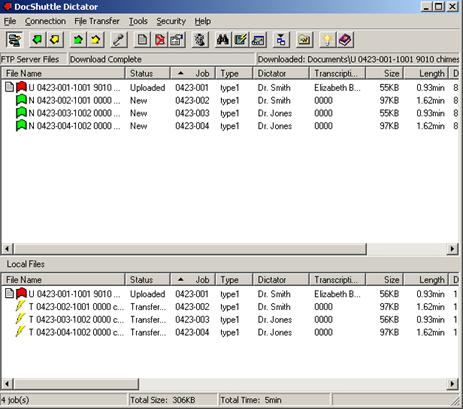Click the binoculars search icon
The width and height of the screenshot is (463, 409).
click(x=223, y=40)
